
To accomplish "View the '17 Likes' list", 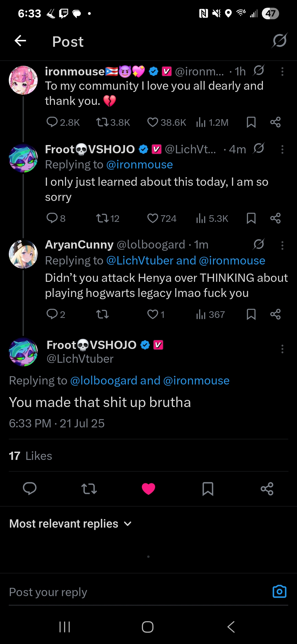I will pyautogui.click(x=31, y=456).
